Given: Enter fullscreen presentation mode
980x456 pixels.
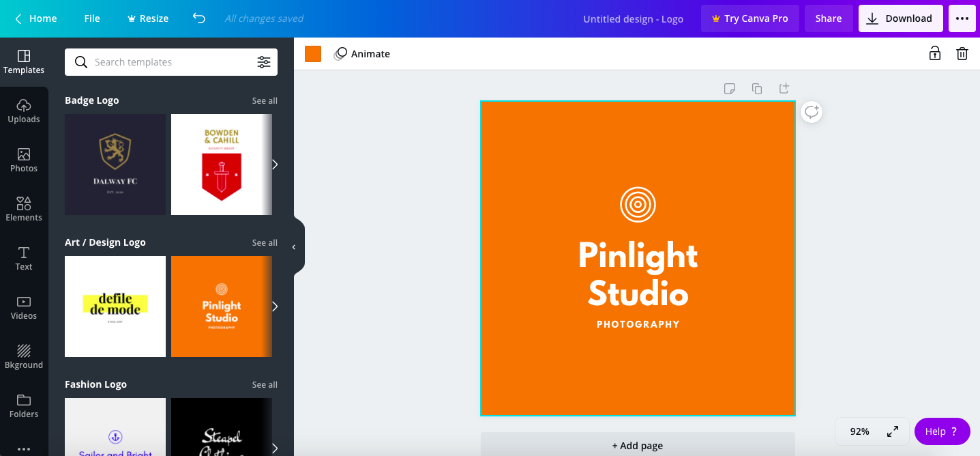Looking at the screenshot, I should tap(892, 431).
